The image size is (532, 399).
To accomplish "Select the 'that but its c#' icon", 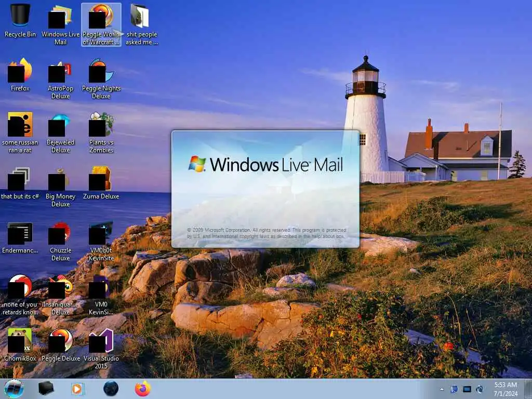I will pos(20,182).
